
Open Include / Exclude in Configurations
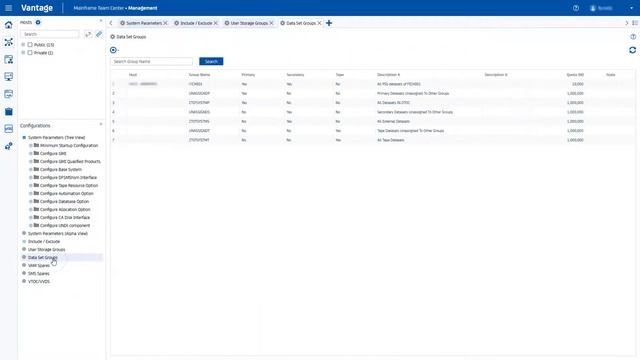[x=44, y=242]
